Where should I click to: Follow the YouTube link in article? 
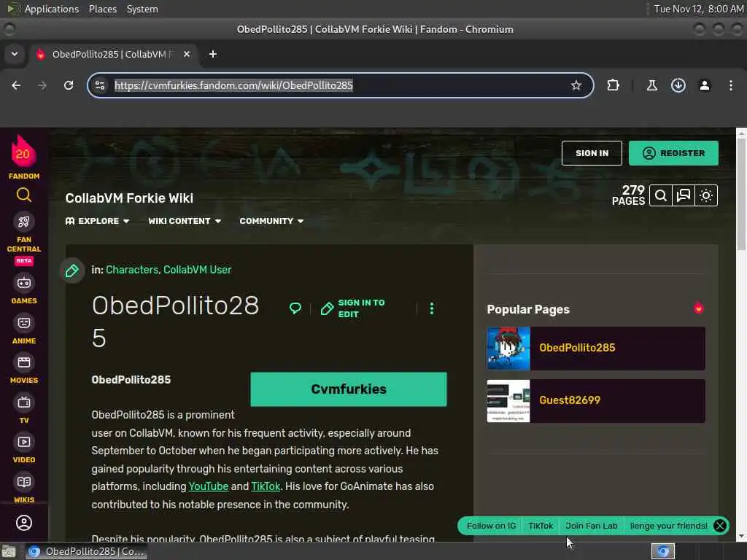(x=208, y=486)
